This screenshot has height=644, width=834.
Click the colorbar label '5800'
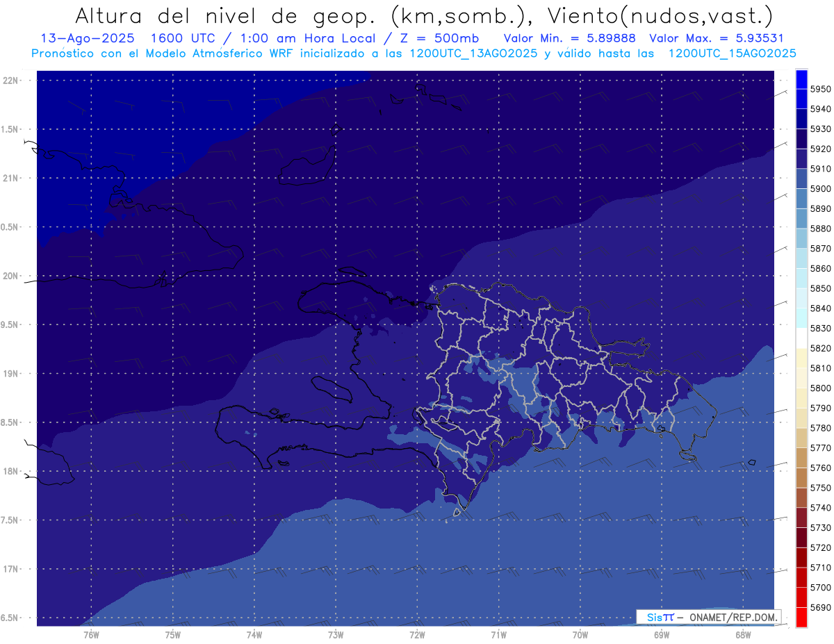[x=821, y=388]
